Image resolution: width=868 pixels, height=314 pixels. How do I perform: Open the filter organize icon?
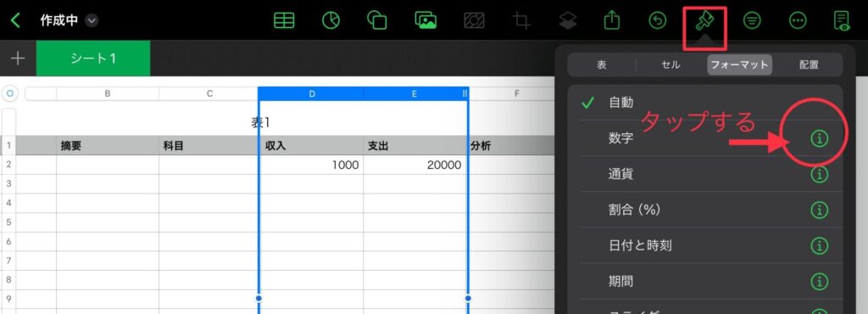(751, 20)
